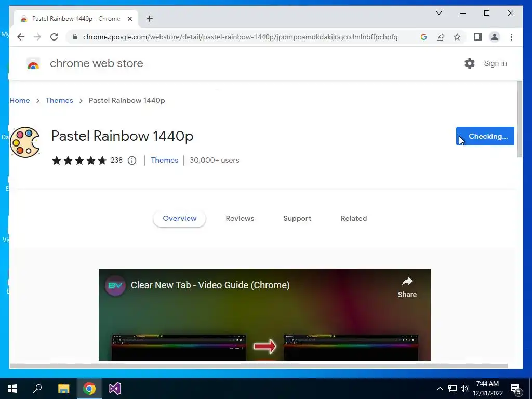The width and height of the screenshot is (532, 399).
Task: Expand the tab search dropdown
Action: pyautogui.click(x=438, y=13)
